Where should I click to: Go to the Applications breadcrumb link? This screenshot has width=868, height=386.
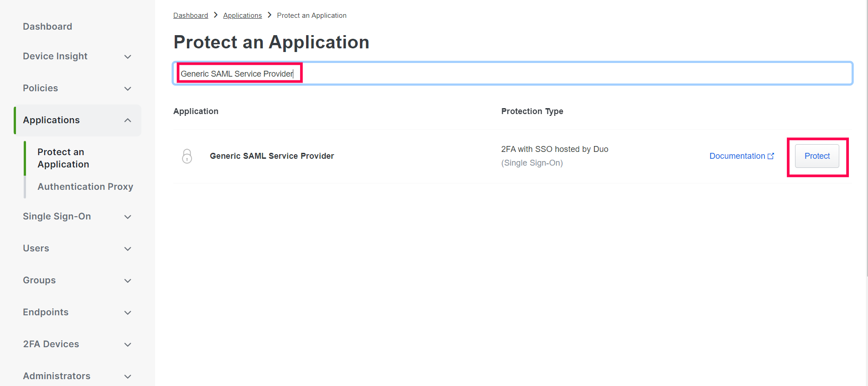pyautogui.click(x=243, y=16)
